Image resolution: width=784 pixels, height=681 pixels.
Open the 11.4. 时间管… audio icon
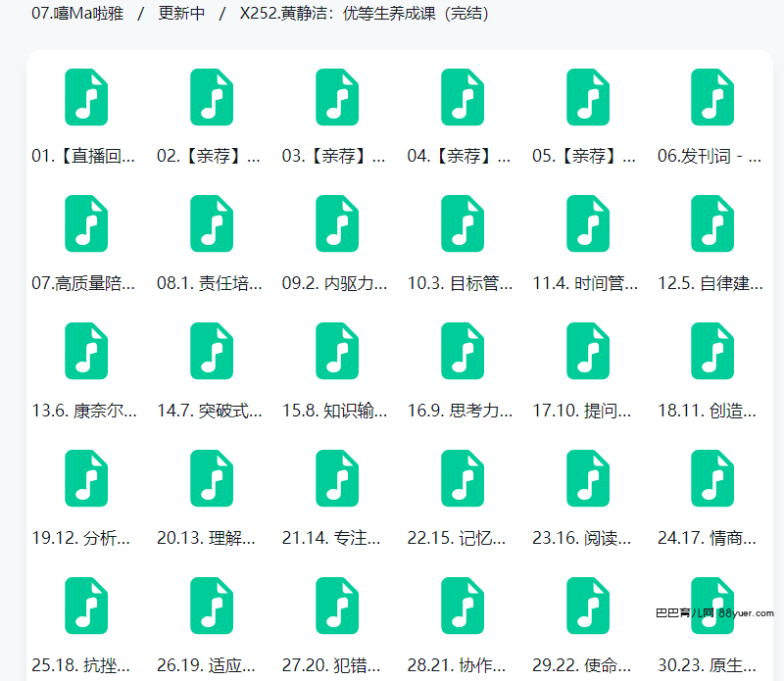(x=588, y=223)
